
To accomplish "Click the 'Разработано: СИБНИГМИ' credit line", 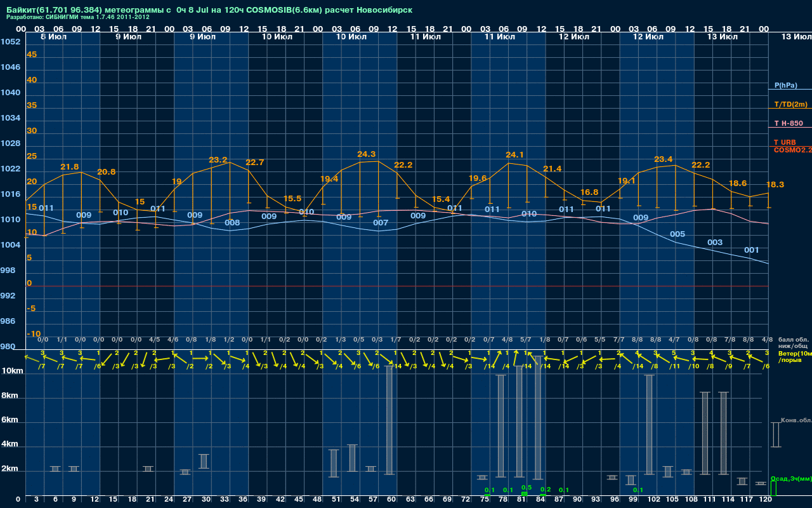I will pyautogui.click(x=78, y=17).
